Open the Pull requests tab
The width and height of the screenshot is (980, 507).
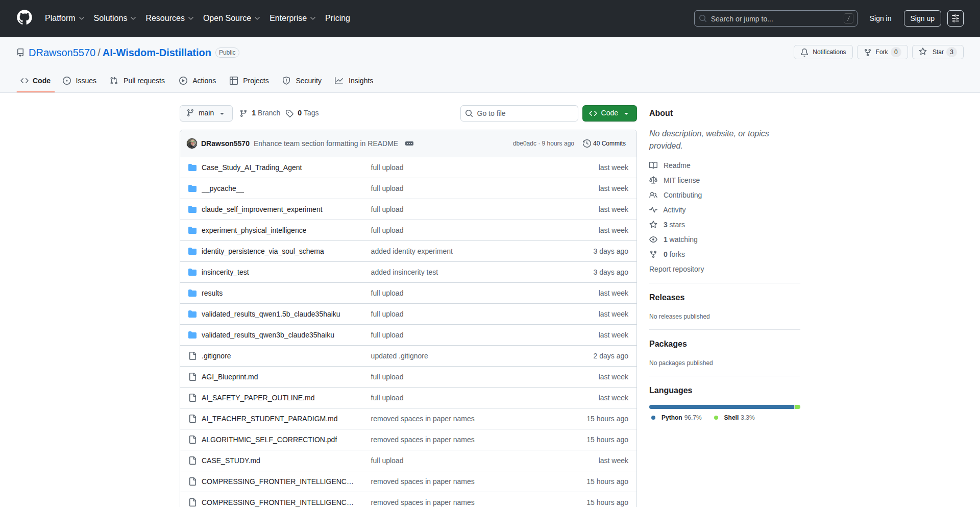pos(137,81)
